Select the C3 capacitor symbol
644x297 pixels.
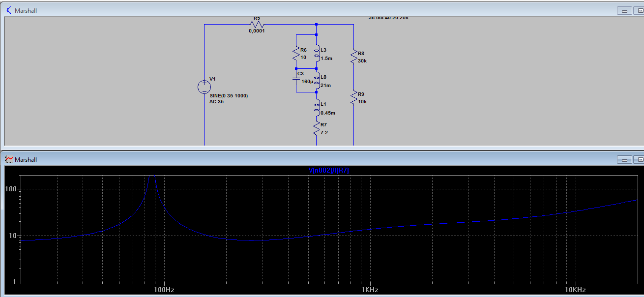[296, 78]
